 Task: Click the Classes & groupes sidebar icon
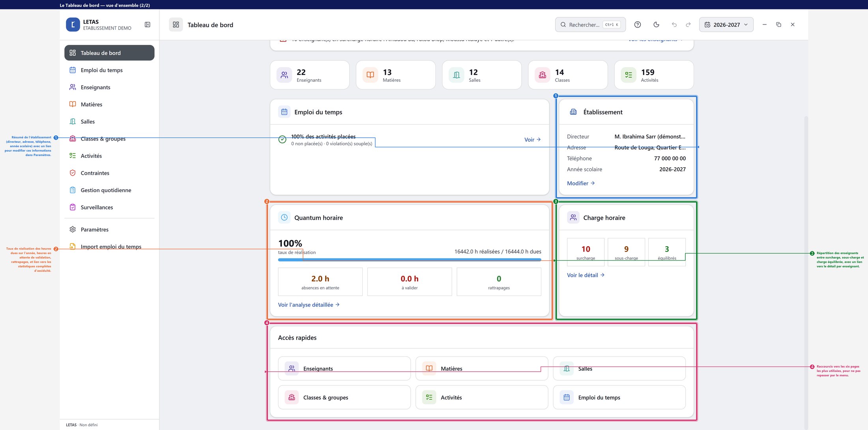[73, 138]
